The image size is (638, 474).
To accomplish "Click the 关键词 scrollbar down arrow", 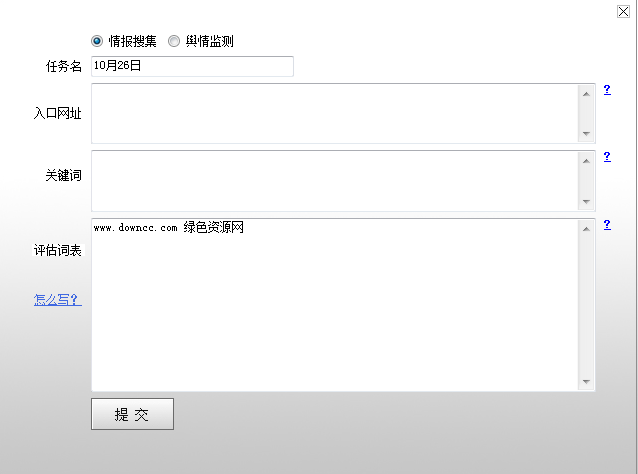I will click(x=586, y=201).
